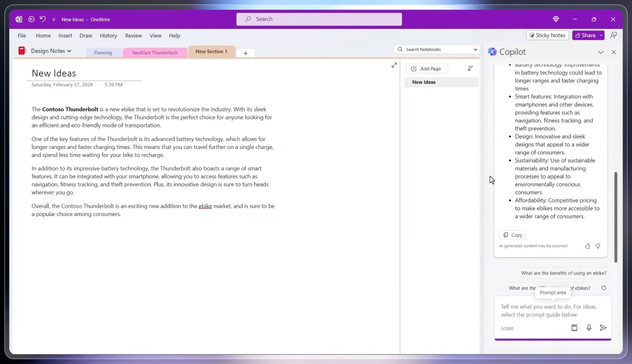Screen dimensions: 632x364
Task: Click the Undo icon
Action: coord(43,19)
